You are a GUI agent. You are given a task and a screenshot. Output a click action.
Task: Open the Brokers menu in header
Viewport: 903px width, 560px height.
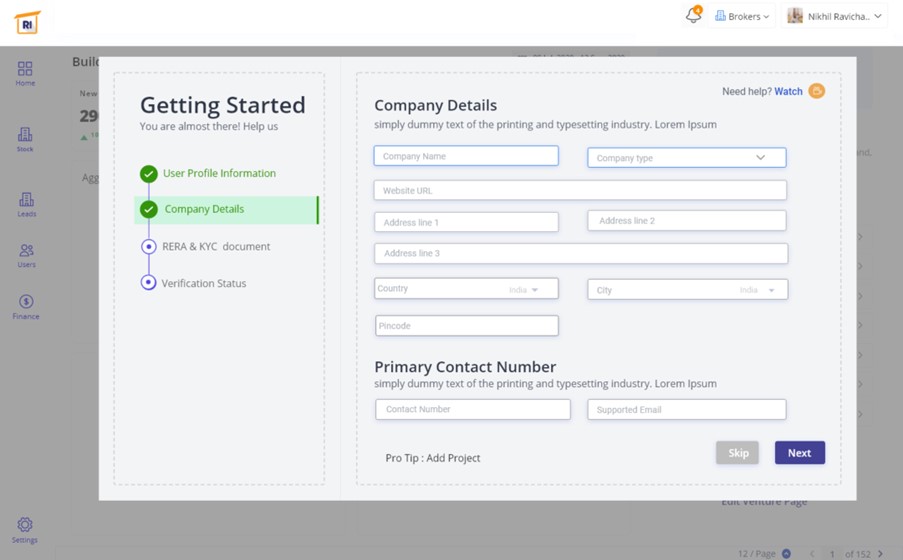coord(742,16)
